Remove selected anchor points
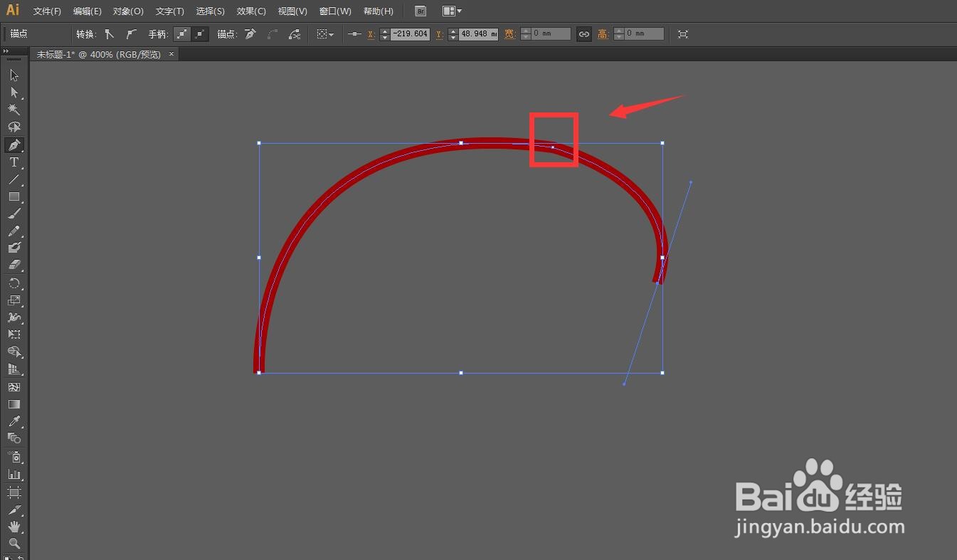This screenshot has height=560, width=957. coord(250,34)
